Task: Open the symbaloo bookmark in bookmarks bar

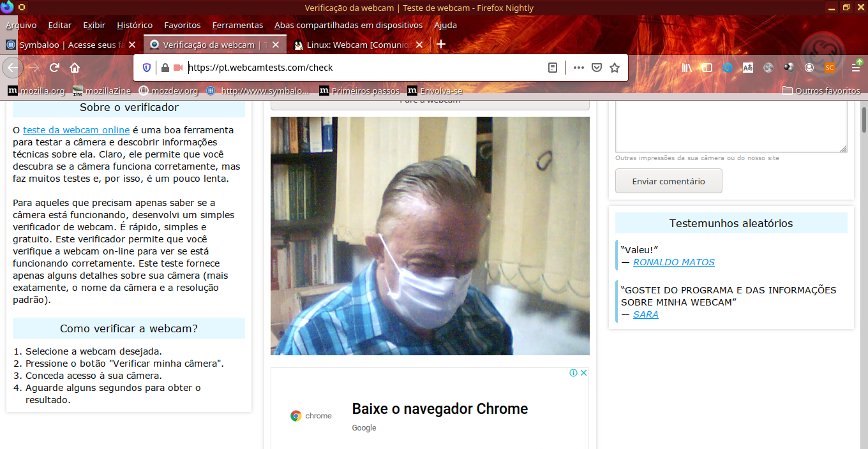Action: 257,91
